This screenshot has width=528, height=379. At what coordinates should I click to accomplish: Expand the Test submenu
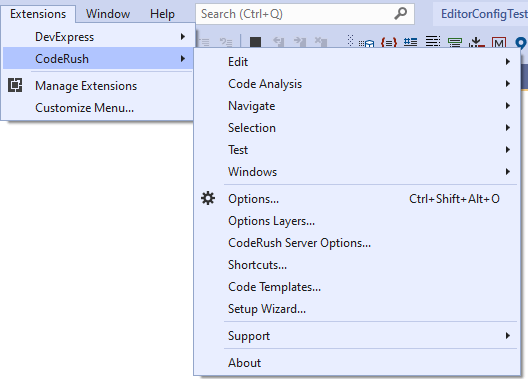[x=357, y=150]
